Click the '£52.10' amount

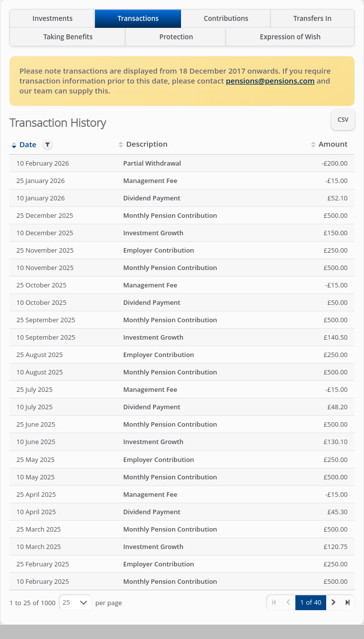click(x=337, y=198)
